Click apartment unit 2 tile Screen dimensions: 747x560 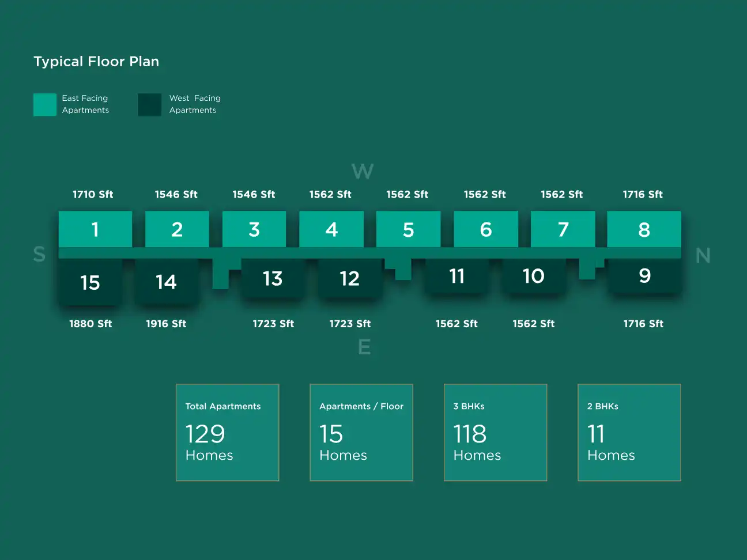click(x=177, y=229)
